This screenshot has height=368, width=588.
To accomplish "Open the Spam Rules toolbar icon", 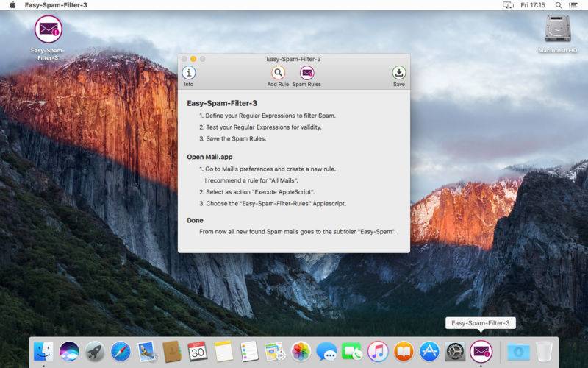I will pyautogui.click(x=306, y=73).
